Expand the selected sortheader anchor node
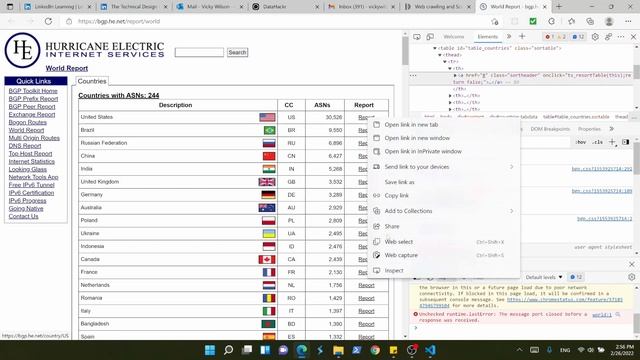The image size is (640, 360). coord(455,76)
